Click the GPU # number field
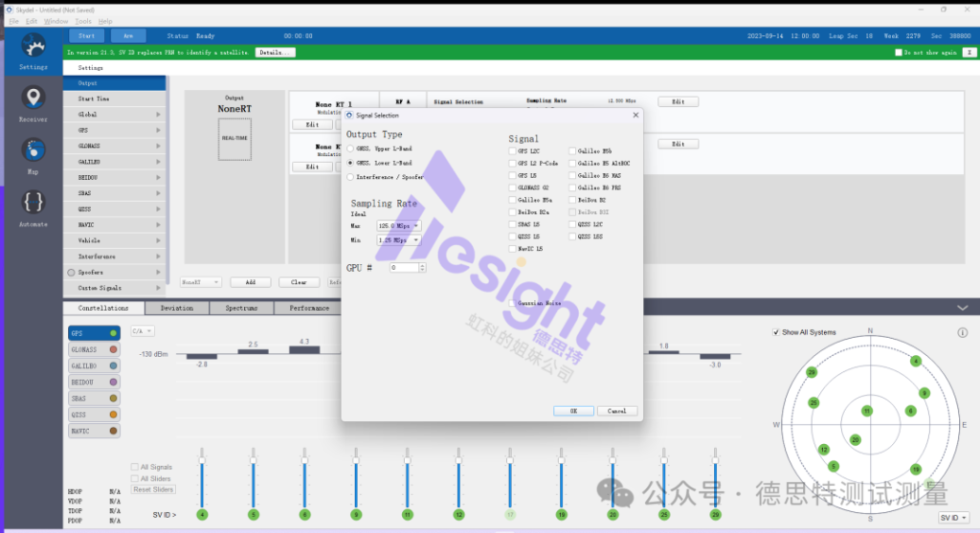 coord(407,267)
